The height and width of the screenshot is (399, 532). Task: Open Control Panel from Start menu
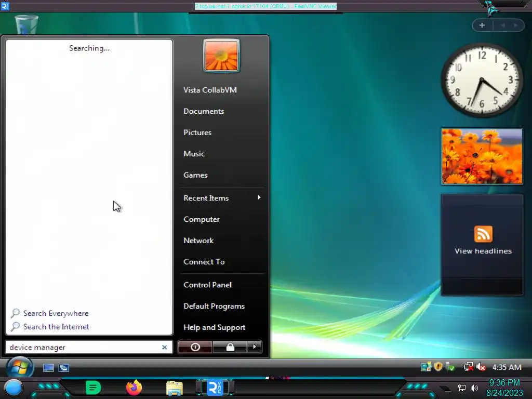point(207,285)
